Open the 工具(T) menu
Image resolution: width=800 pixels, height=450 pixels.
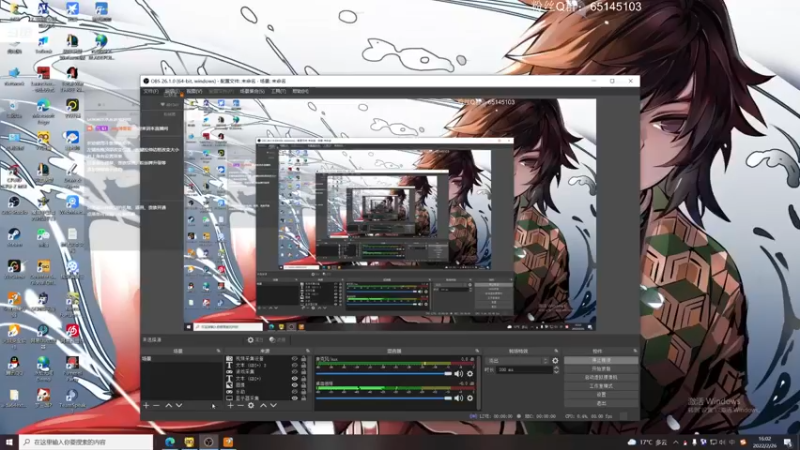279,91
